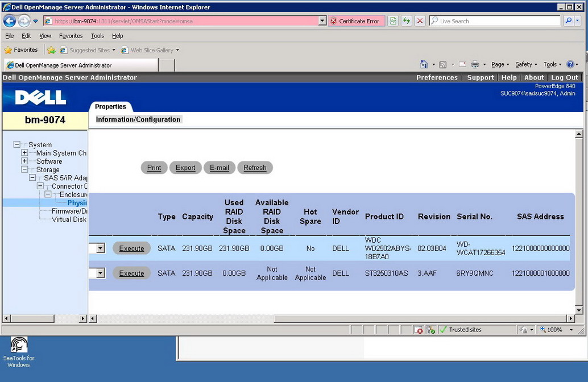Collapse the SAS 5/iR Adapter node
Viewport: 588px width, 382px height.
(x=32, y=177)
